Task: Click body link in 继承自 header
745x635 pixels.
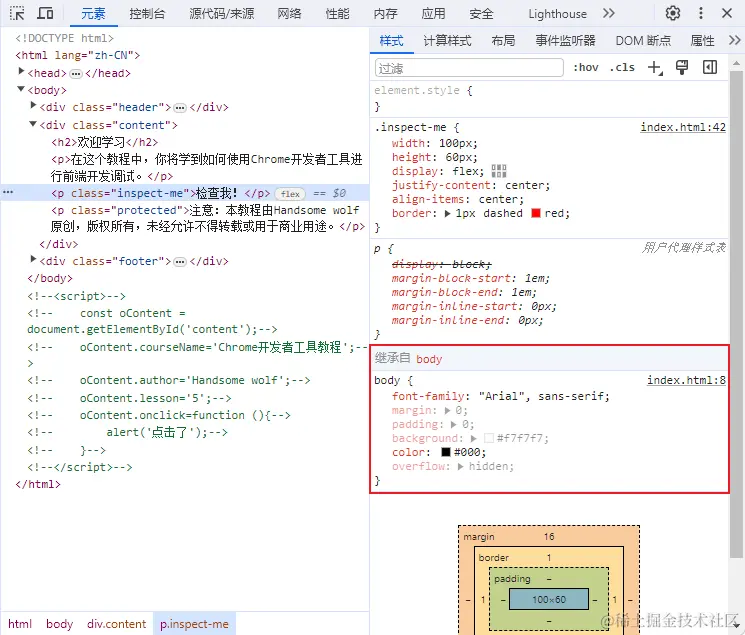Action: coord(429,359)
